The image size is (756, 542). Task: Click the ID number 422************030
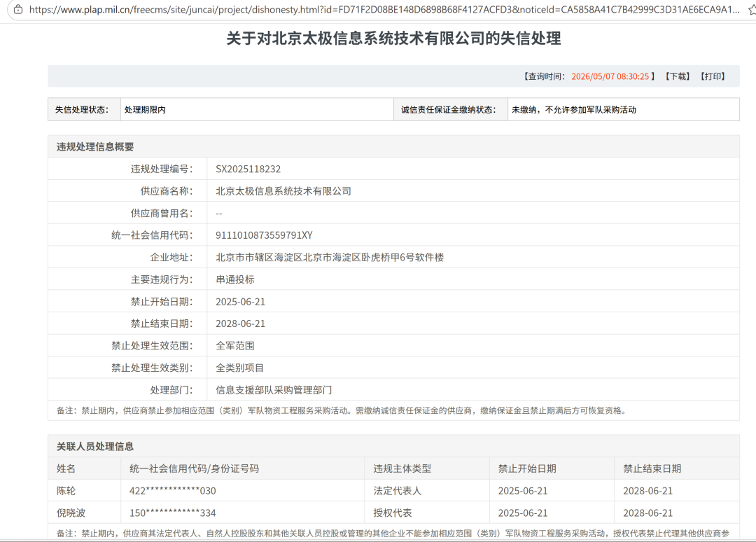173,491
